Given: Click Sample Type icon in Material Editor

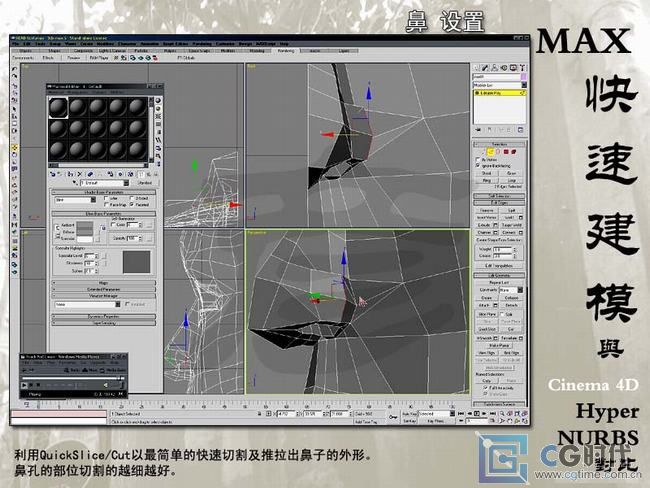Looking at the screenshot, I should (x=158, y=101).
